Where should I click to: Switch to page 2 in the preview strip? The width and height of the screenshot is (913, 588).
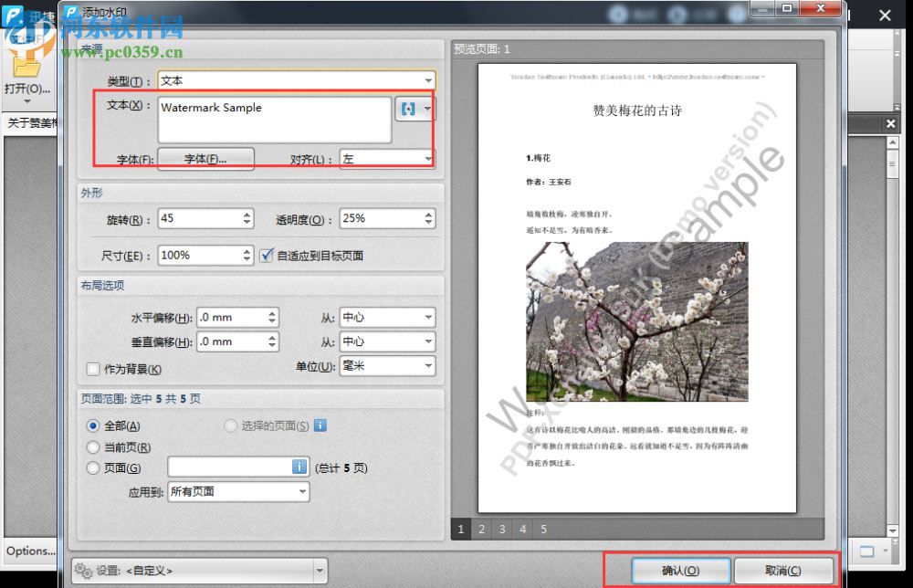coord(481,530)
